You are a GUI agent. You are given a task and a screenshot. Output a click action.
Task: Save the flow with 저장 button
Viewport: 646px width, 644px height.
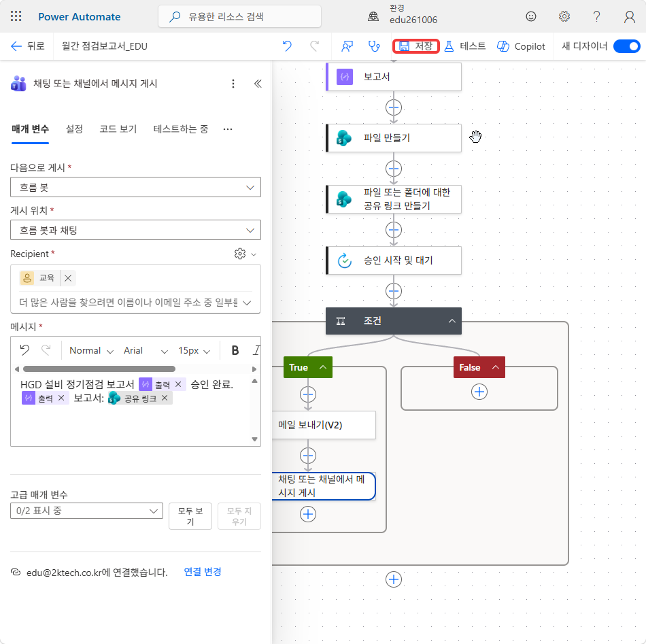click(x=416, y=46)
